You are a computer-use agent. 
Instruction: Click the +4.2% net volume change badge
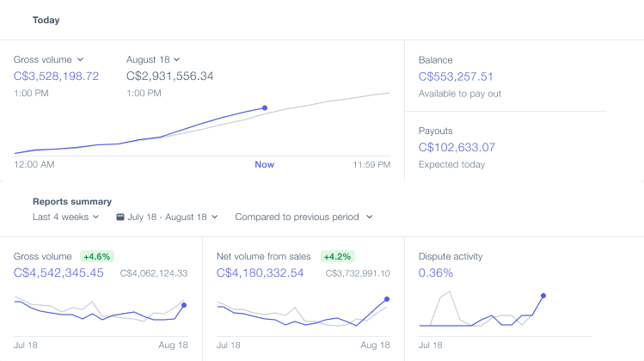(x=337, y=257)
